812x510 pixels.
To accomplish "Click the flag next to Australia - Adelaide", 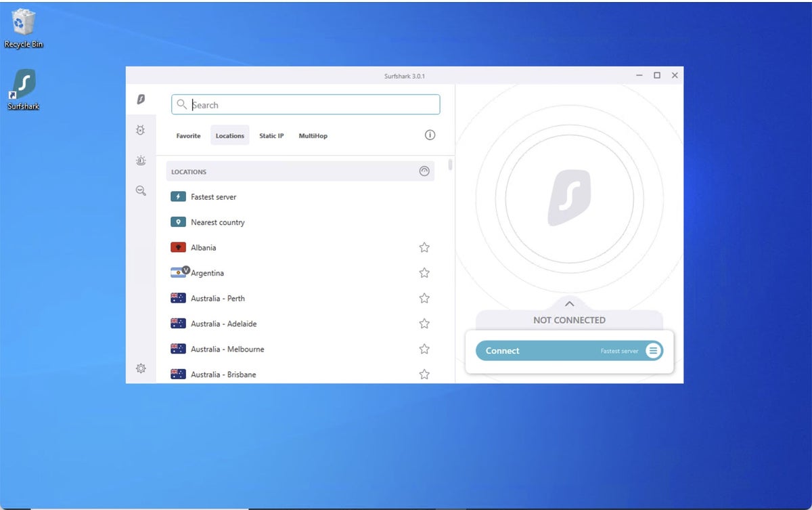I will tap(179, 324).
